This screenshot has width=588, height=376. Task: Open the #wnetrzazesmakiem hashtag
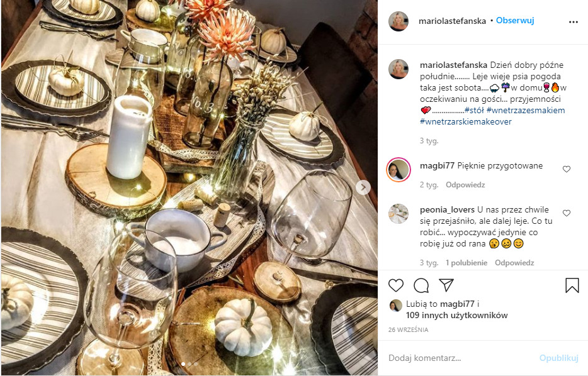pos(526,110)
